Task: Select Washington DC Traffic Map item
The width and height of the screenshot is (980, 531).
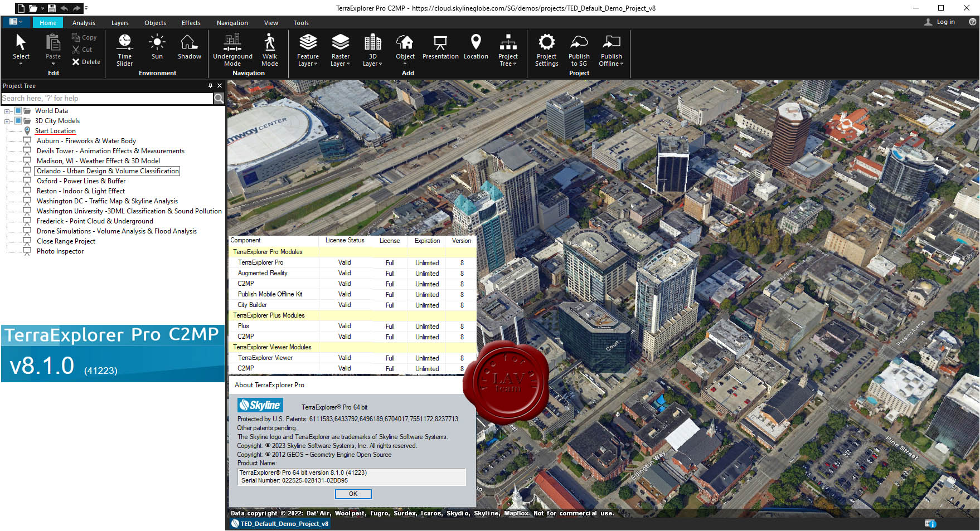Action: click(107, 201)
